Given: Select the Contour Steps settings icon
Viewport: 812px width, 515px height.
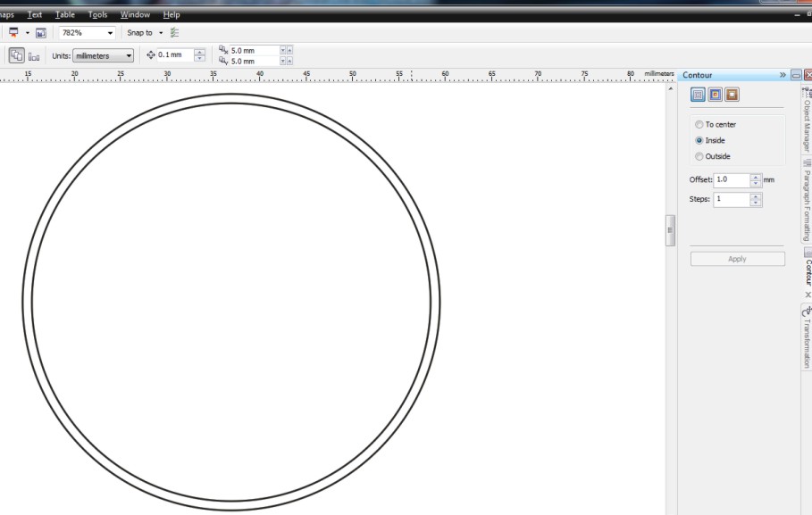Looking at the screenshot, I should click(x=698, y=95).
